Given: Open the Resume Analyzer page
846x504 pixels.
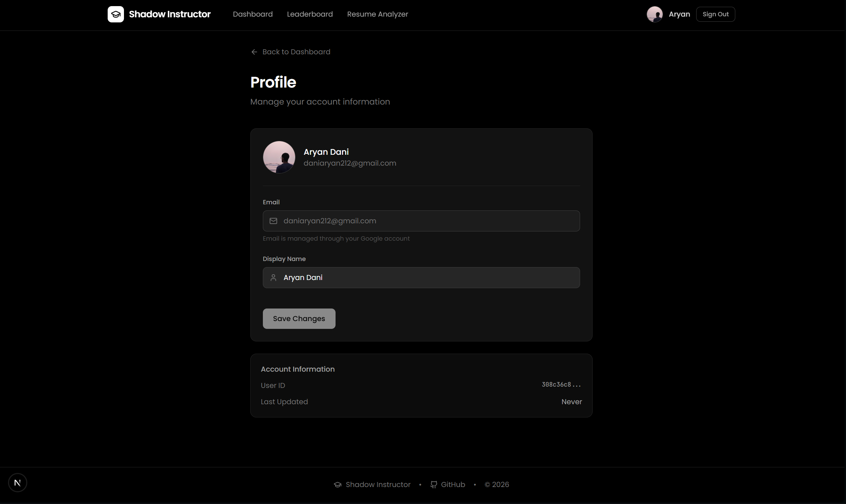Looking at the screenshot, I should click(x=377, y=14).
